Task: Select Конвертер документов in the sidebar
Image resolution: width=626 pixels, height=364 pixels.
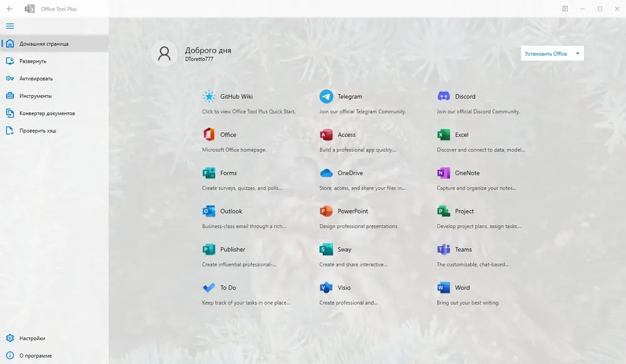Action: point(54,113)
